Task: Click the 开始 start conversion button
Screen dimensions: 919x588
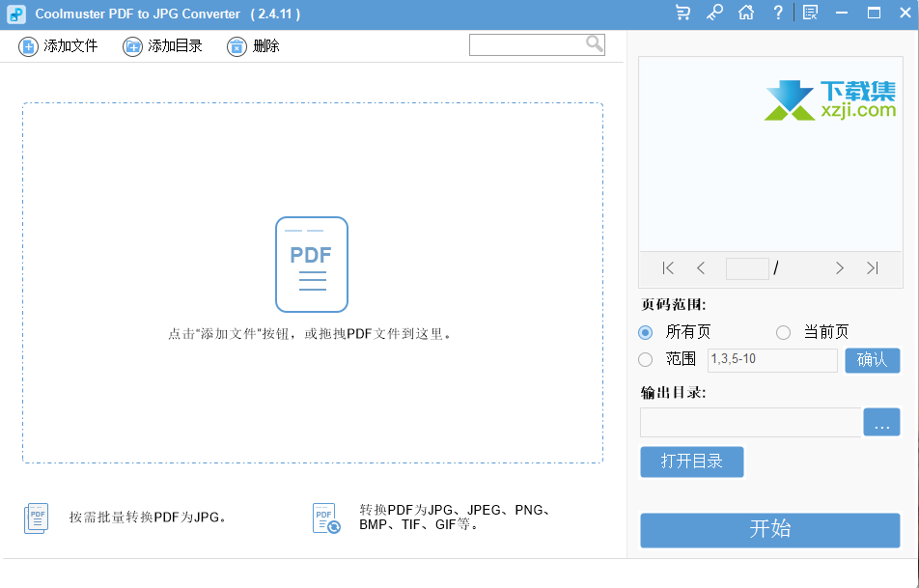Action: point(770,530)
